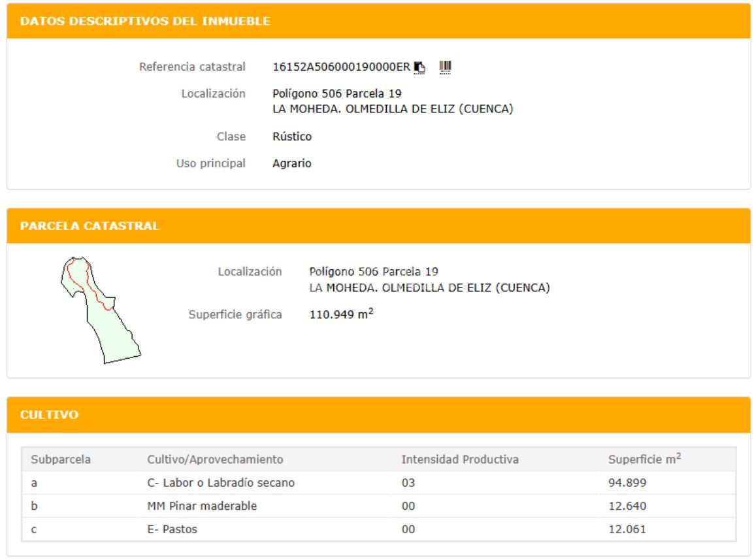Click the 'Subparcela' column header
Viewport: 754px width, 560px height.
(60, 459)
